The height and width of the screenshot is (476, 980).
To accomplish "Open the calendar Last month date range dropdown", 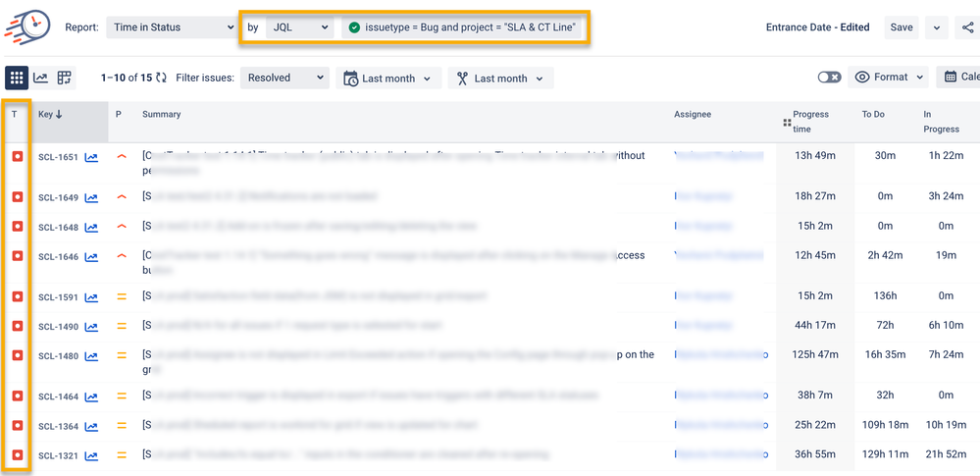I will [x=388, y=79].
